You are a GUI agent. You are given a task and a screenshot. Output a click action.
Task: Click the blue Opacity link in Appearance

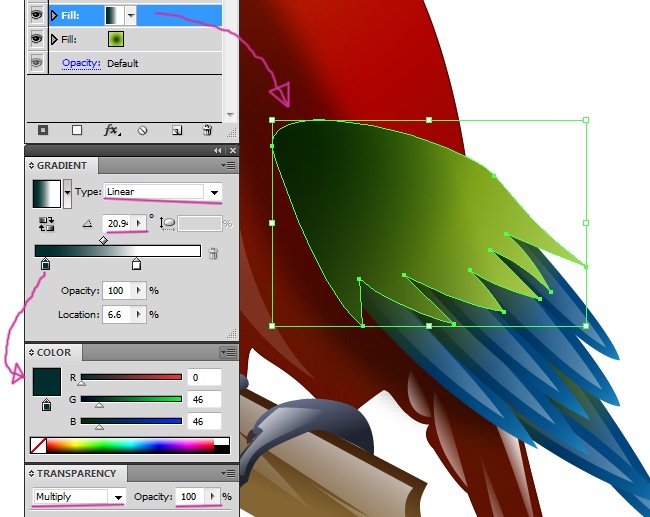pos(81,63)
